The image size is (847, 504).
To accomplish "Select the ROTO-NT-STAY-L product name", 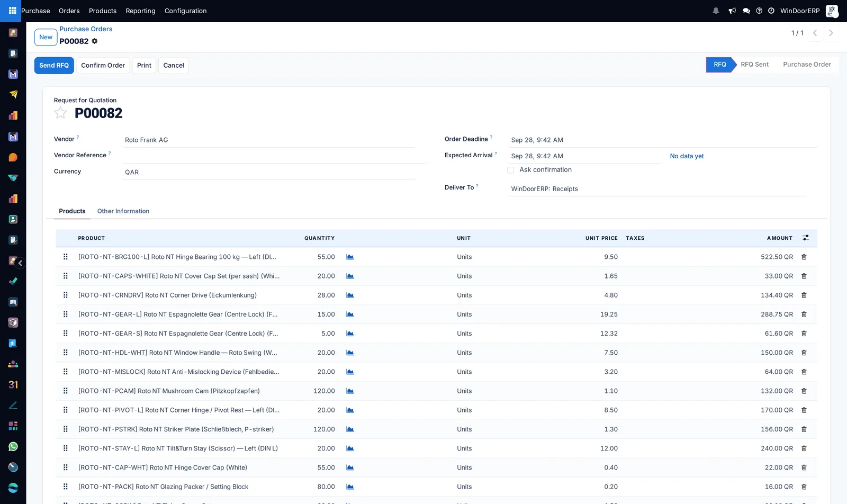I will (178, 448).
